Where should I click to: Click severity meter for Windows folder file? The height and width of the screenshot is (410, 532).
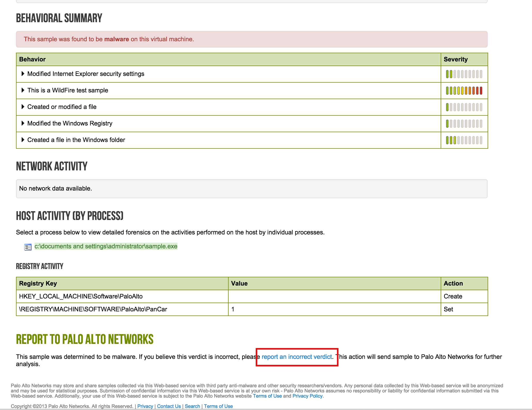(464, 140)
